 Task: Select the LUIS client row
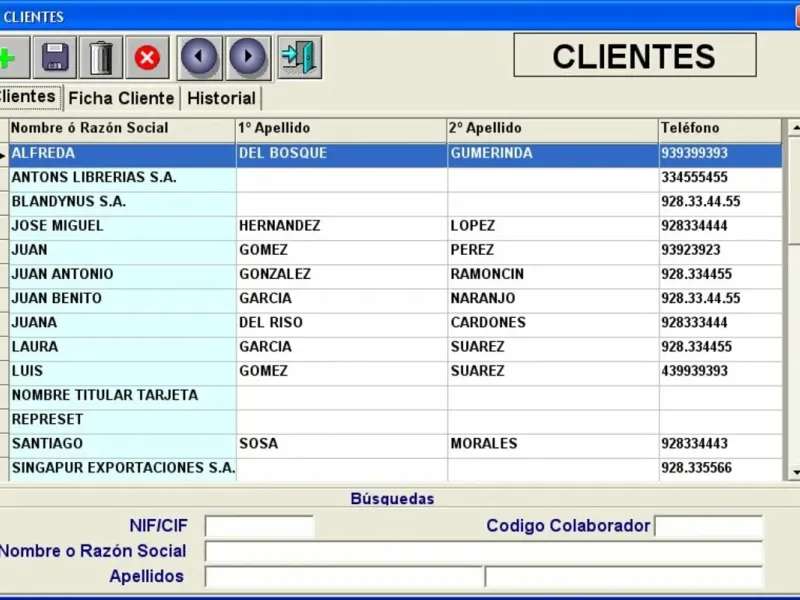click(x=395, y=371)
